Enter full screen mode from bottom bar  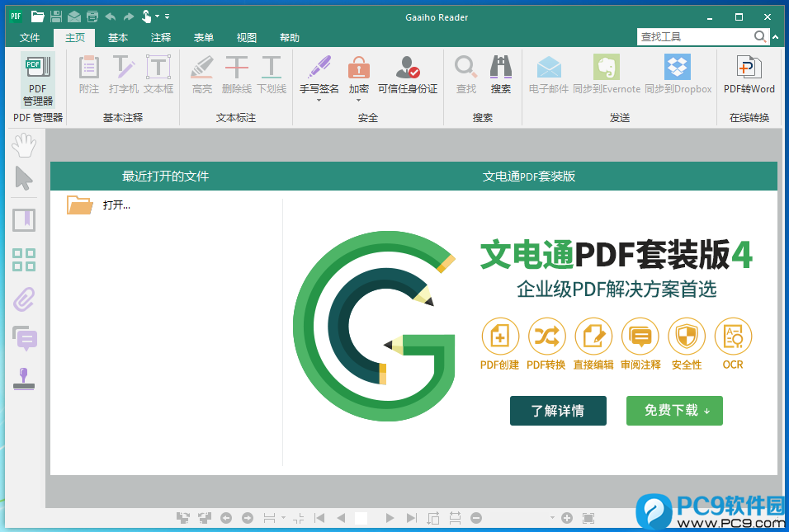588,518
